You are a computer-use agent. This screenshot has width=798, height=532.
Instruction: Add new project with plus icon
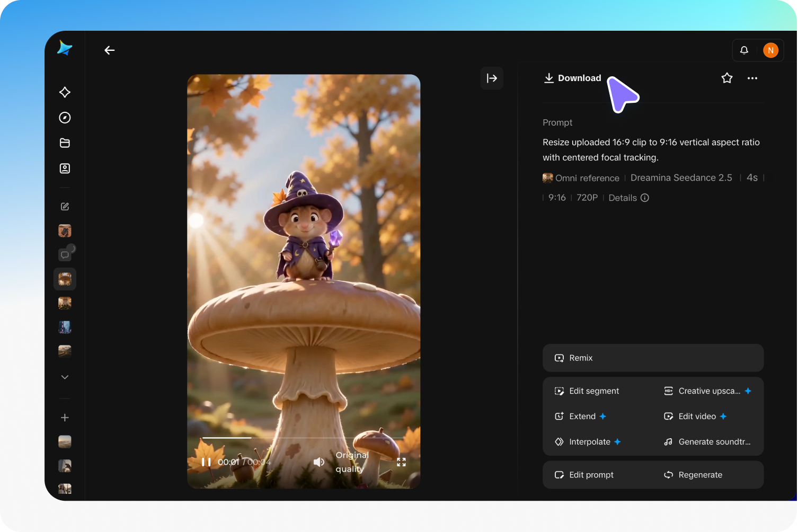(x=65, y=418)
